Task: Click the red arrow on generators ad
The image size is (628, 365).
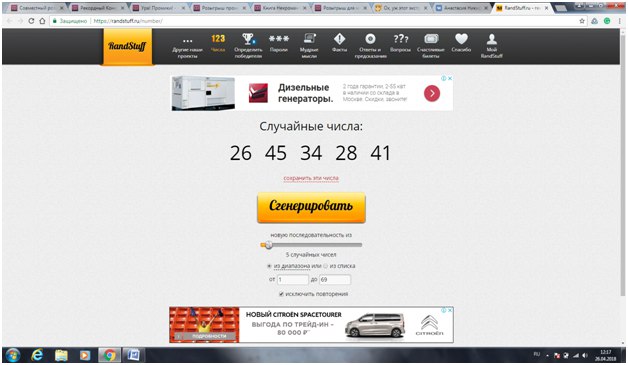Action: coord(432,93)
